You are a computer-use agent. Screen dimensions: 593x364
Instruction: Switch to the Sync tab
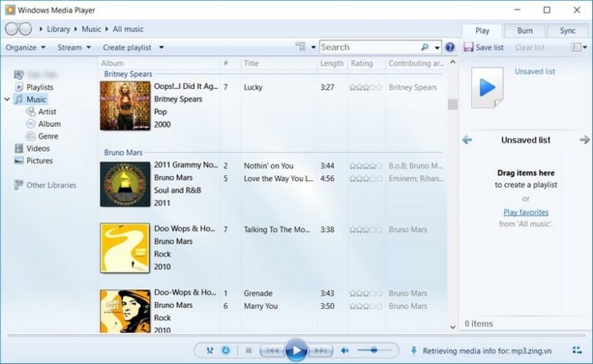pos(567,30)
